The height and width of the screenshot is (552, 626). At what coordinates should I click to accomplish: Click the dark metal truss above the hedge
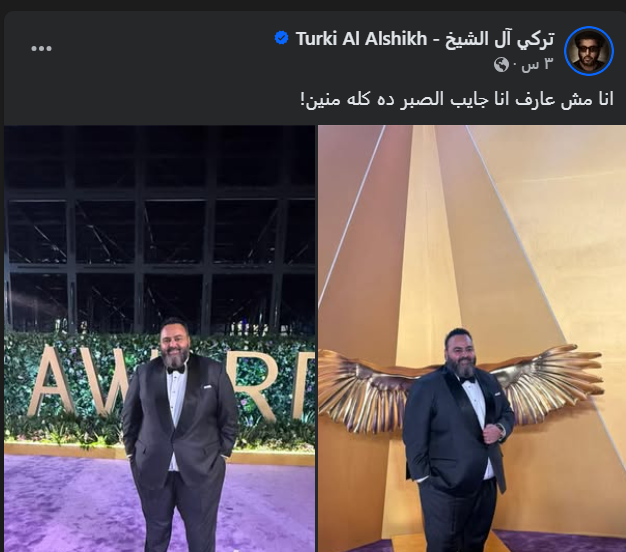(160, 228)
